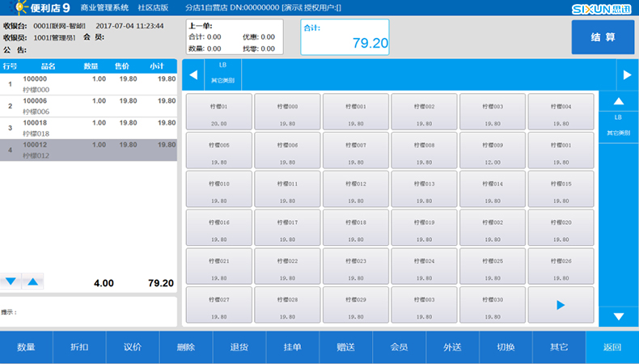Click the down arrow in right category sidebar
This screenshot has height=364, width=639.
619,316
